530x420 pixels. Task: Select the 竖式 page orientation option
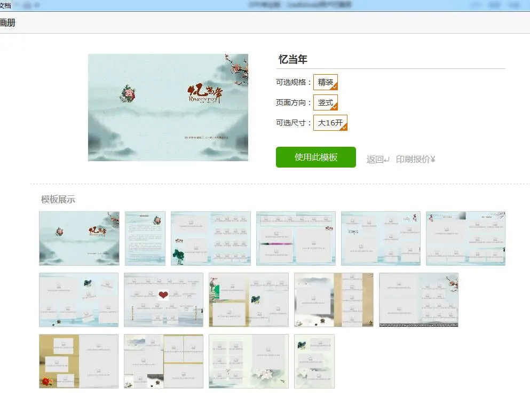[x=326, y=102]
